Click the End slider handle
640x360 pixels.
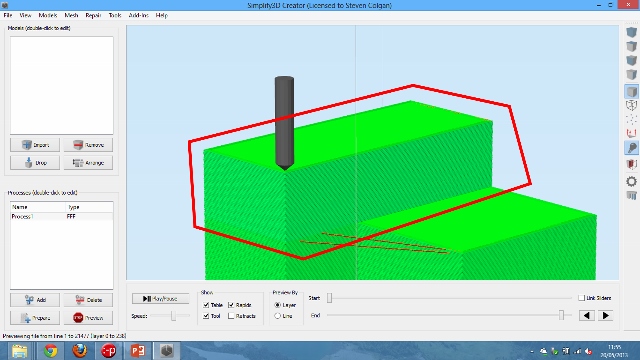click(562, 315)
